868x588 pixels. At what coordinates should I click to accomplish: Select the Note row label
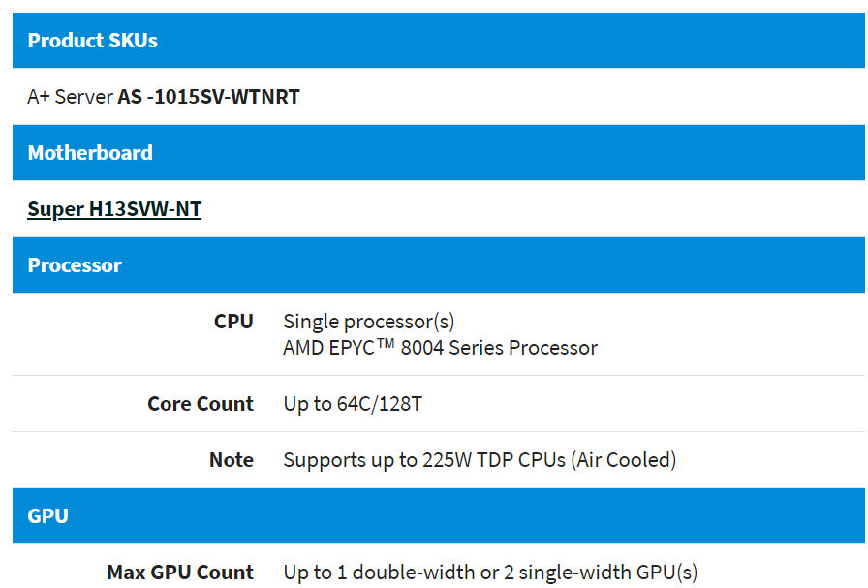(x=232, y=460)
